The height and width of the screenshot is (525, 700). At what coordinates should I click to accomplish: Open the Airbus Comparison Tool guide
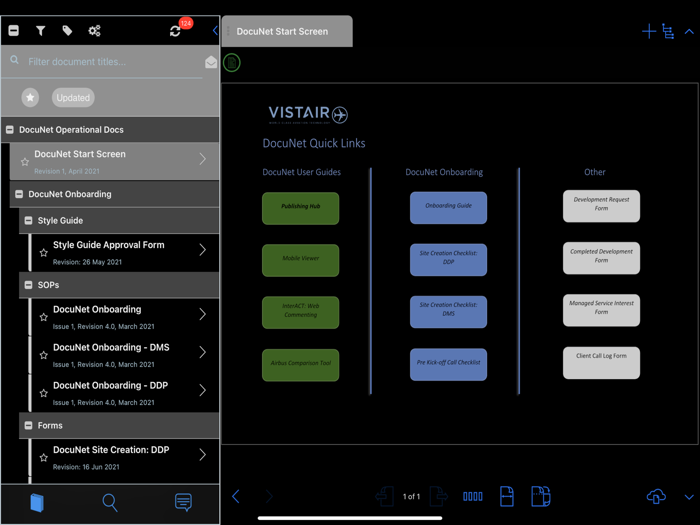300,365
